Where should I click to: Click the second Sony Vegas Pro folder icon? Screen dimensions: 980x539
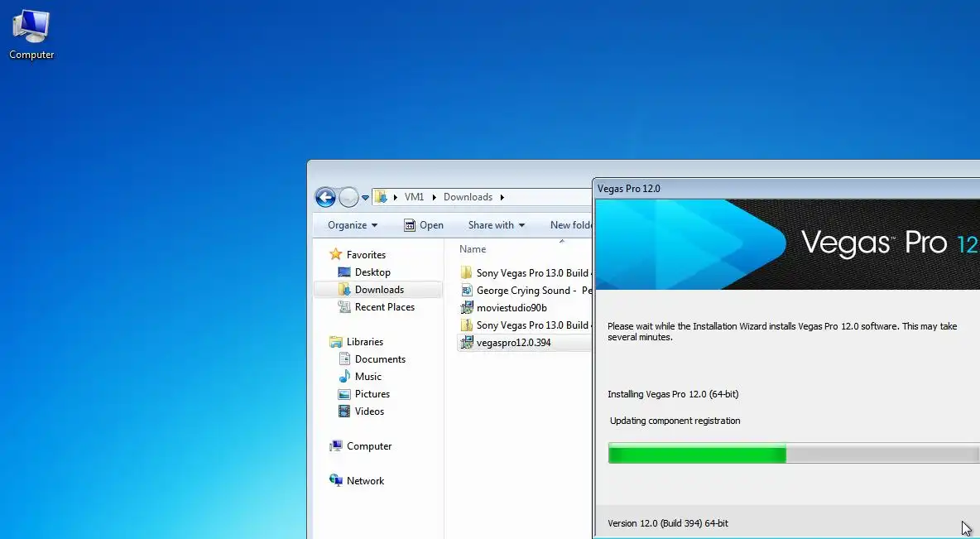coord(466,325)
